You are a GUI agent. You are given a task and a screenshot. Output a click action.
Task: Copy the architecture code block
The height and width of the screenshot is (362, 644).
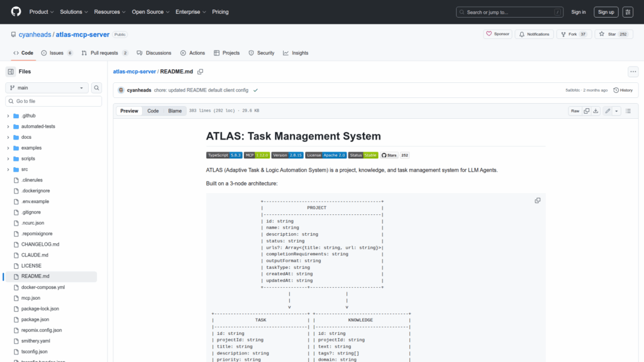[x=537, y=200]
